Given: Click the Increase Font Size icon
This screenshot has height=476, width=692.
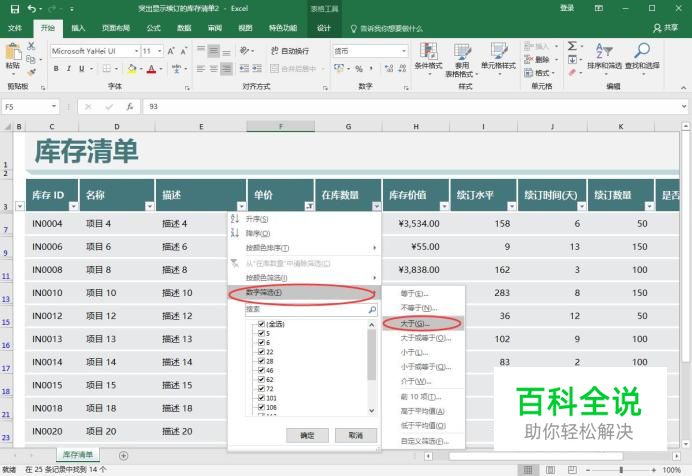Looking at the screenshot, I should click(171, 51).
